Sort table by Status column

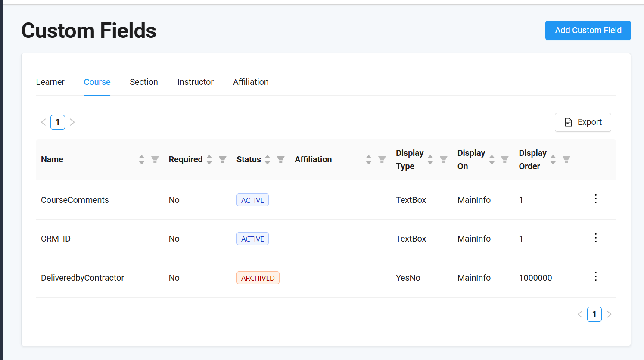point(268,160)
